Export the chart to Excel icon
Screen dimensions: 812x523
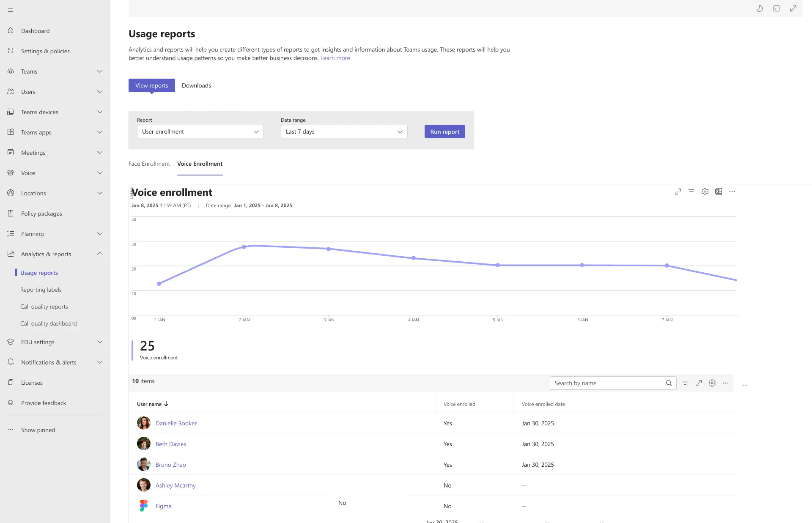pos(719,192)
